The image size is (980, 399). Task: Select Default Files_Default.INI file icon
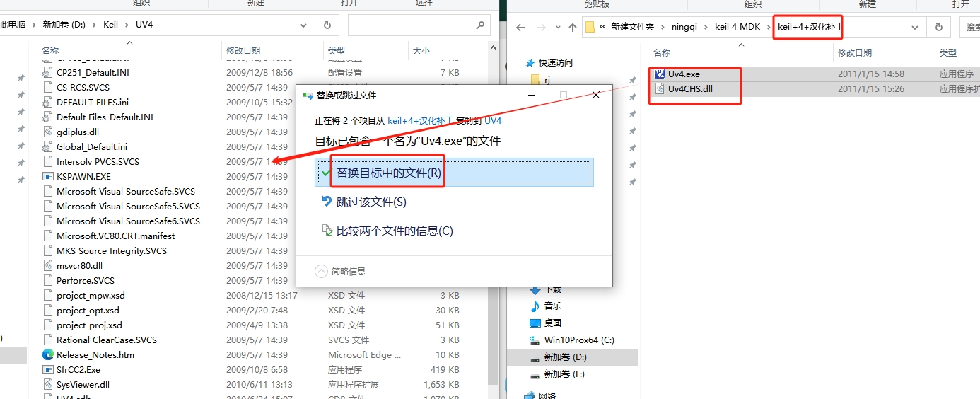[x=47, y=117]
